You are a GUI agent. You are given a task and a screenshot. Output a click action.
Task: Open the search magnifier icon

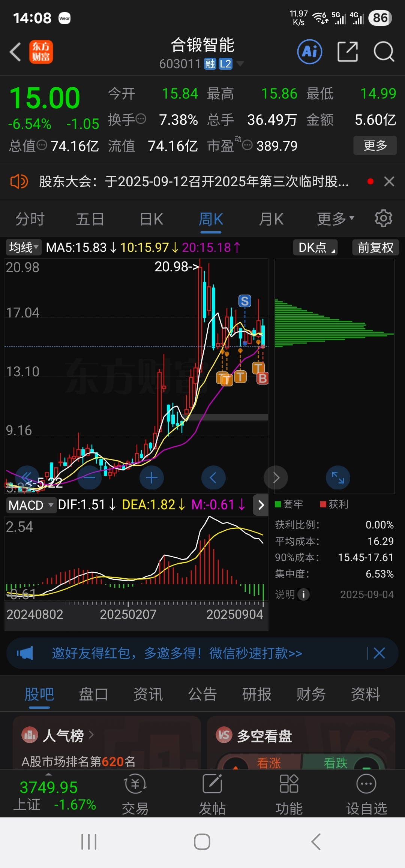(x=384, y=51)
